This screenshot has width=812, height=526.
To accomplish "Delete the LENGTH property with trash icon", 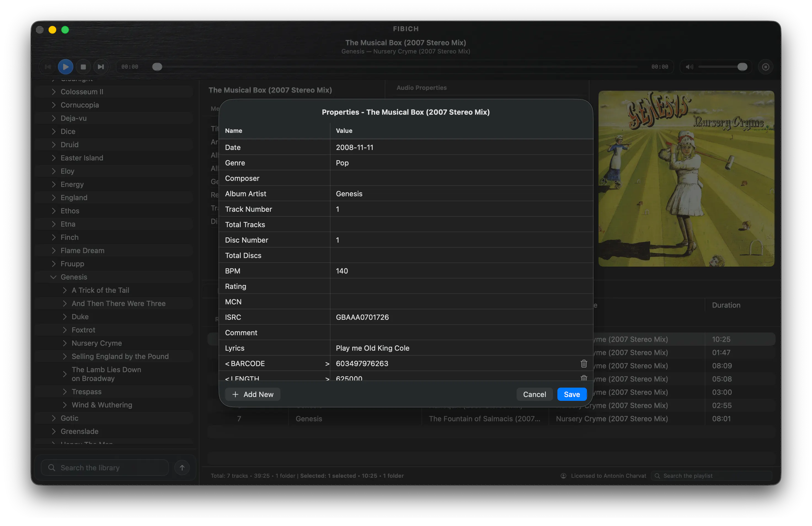I will tap(584, 377).
